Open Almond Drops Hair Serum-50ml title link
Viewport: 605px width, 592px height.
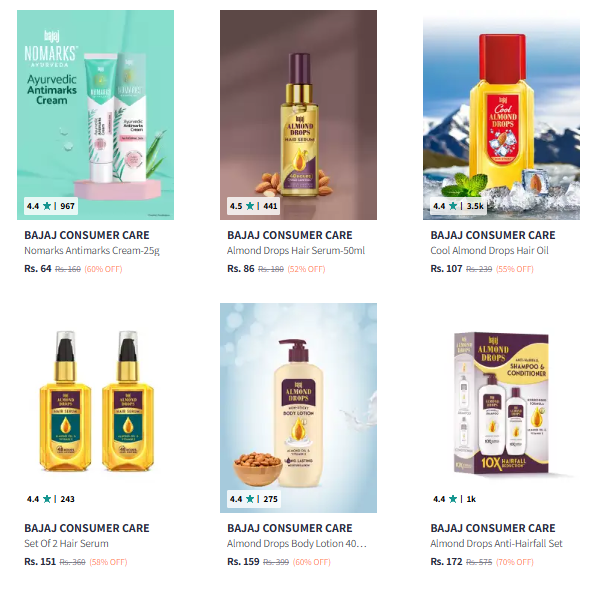(x=296, y=251)
